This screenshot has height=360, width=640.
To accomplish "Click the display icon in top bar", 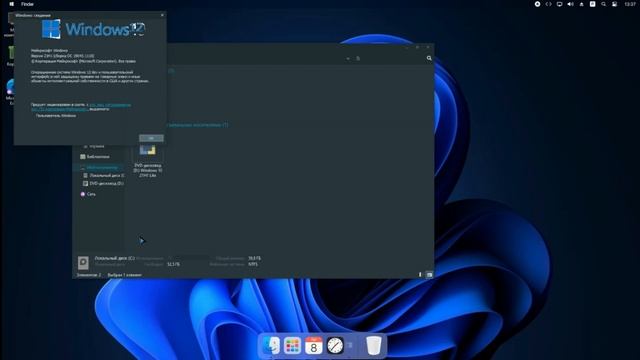I will coord(560,4).
